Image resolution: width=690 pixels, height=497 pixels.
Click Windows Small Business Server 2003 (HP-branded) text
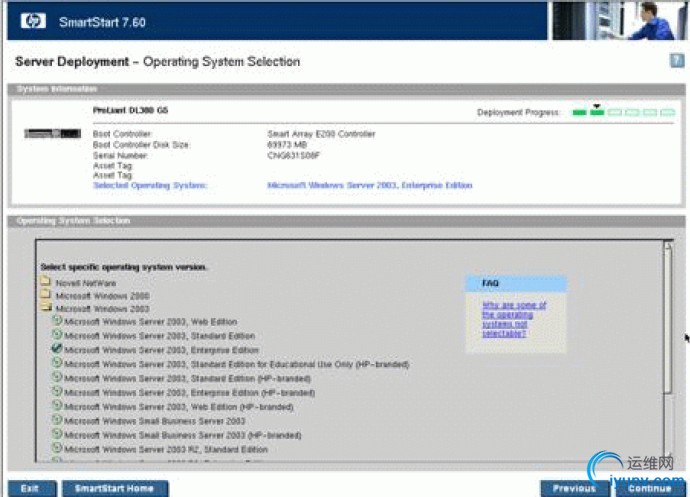[x=183, y=435]
